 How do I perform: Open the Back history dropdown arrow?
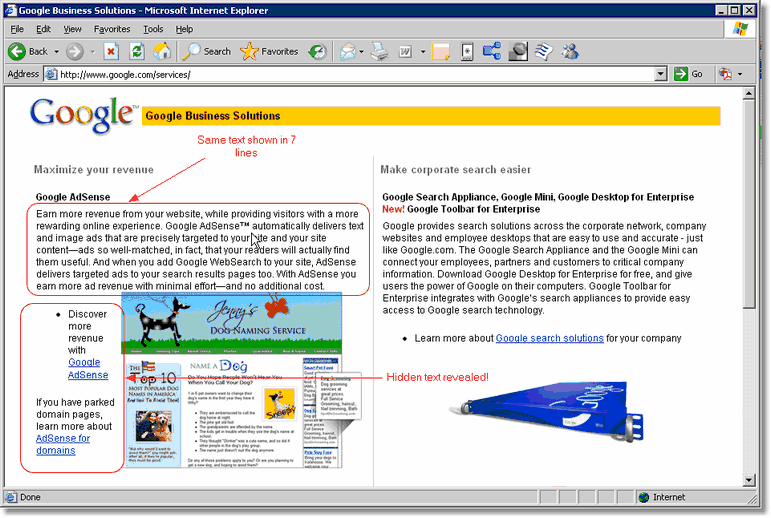(57, 51)
